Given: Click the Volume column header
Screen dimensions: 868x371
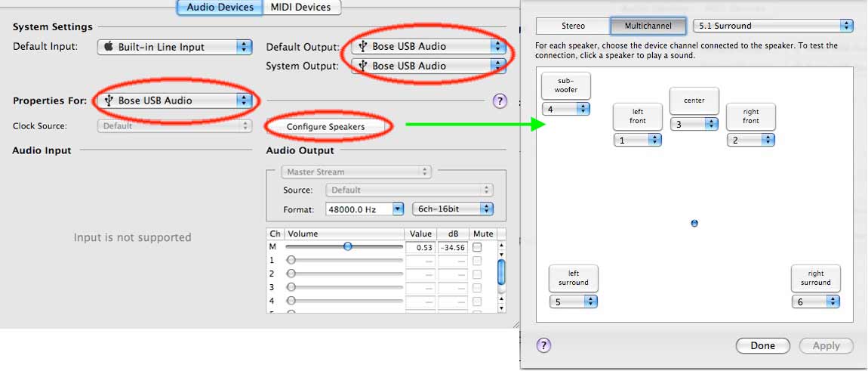Looking at the screenshot, I should click(344, 234).
